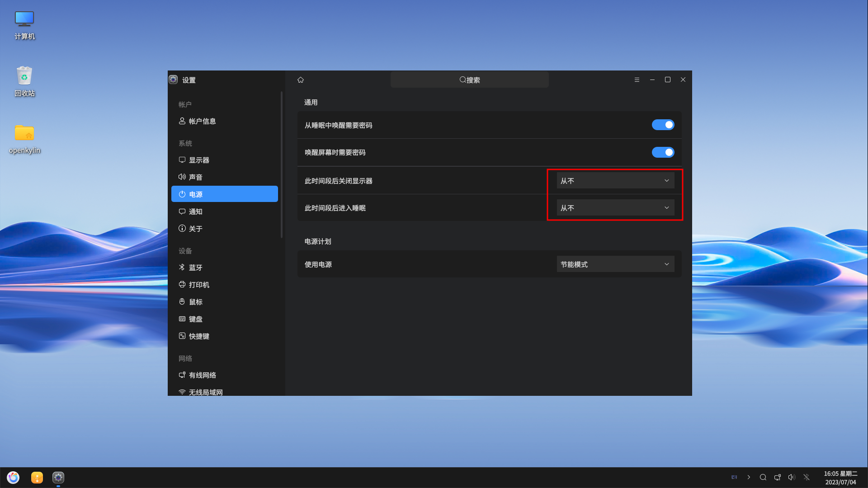Click the settings gear in taskbar
This screenshot has height=488, width=868.
click(x=58, y=477)
